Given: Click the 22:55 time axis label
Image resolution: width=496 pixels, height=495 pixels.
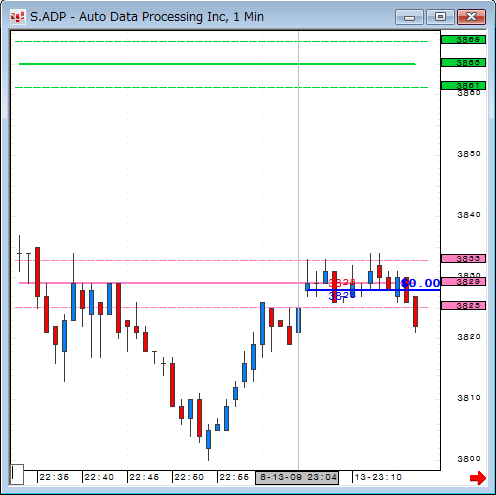Looking at the screenshot, I should point(234,477).
